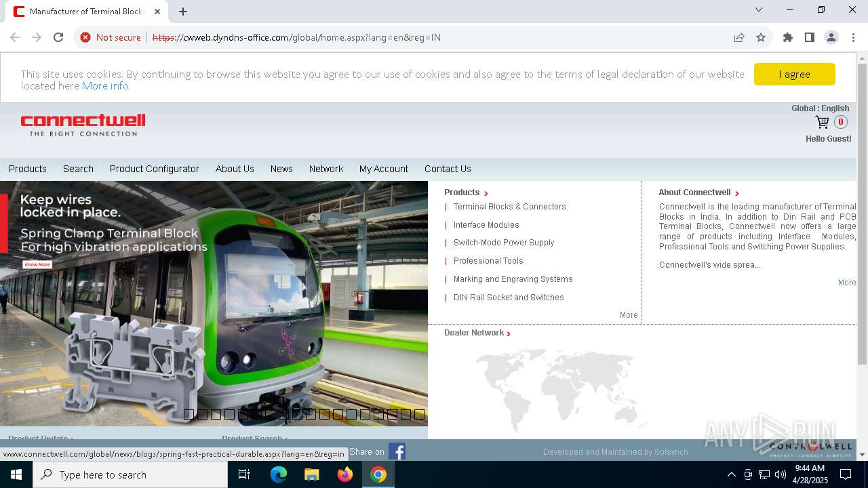
Task: Close the Manufacturer of Terminal Blocks tab
Action: 157,12
